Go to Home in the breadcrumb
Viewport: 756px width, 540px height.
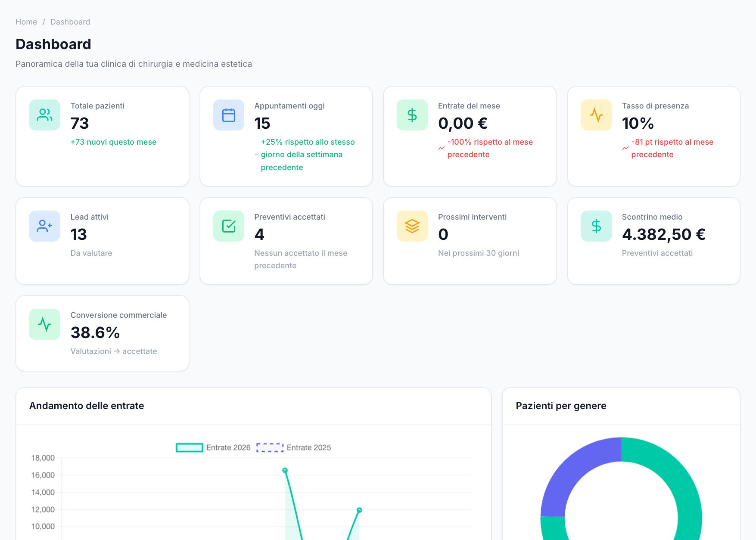coord(26,22)
